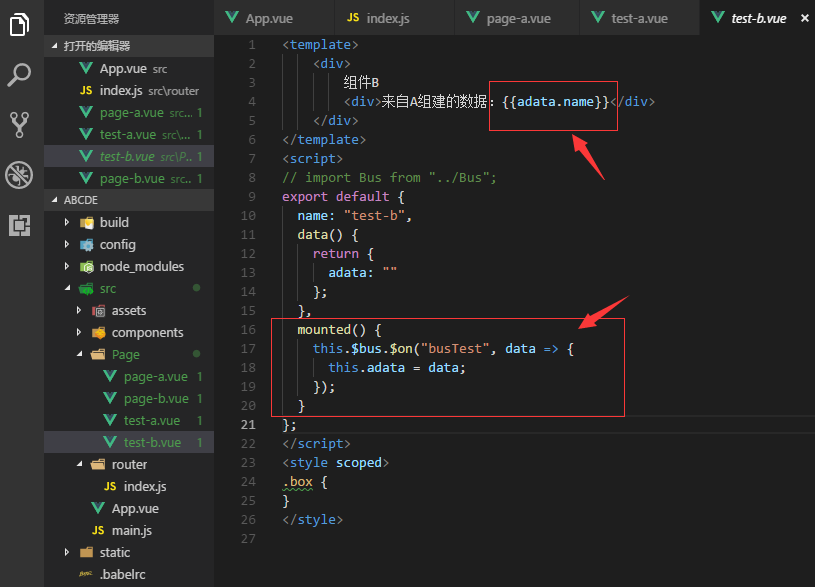
Task: Click the .box selector in style
Action: pos(298,482)
